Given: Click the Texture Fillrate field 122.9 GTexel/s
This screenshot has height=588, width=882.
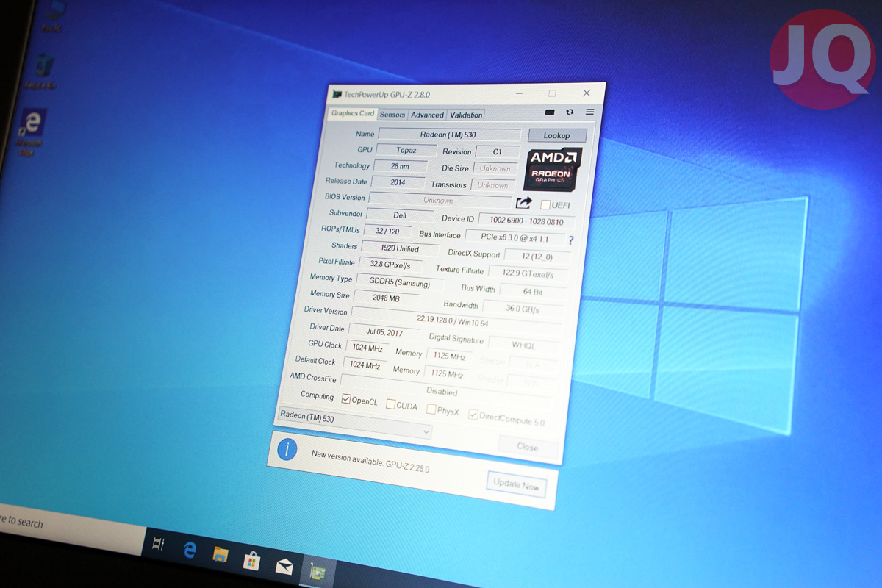Looking at the screenshot, I should point(527,274).
